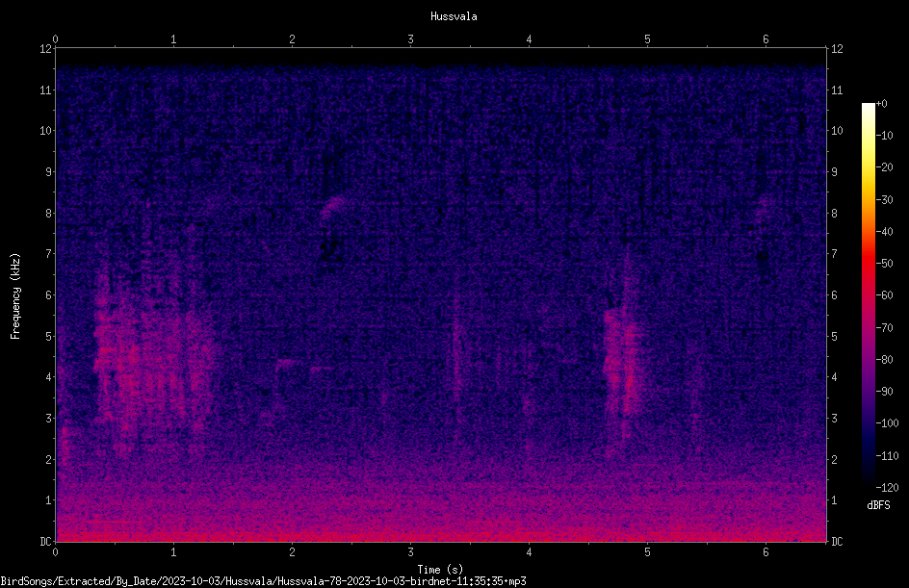
Task: Select the -20 color scale label
Action: [884, 167]
